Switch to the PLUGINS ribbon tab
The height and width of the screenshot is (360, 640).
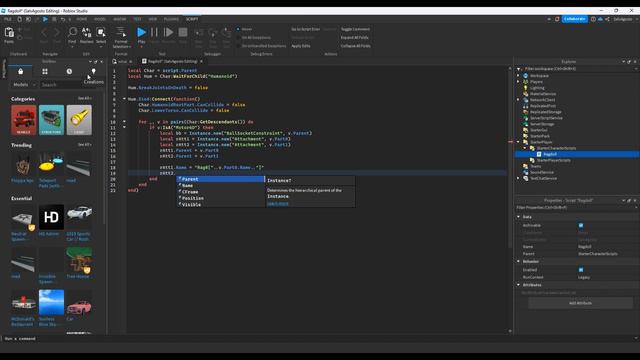point(171,19)
